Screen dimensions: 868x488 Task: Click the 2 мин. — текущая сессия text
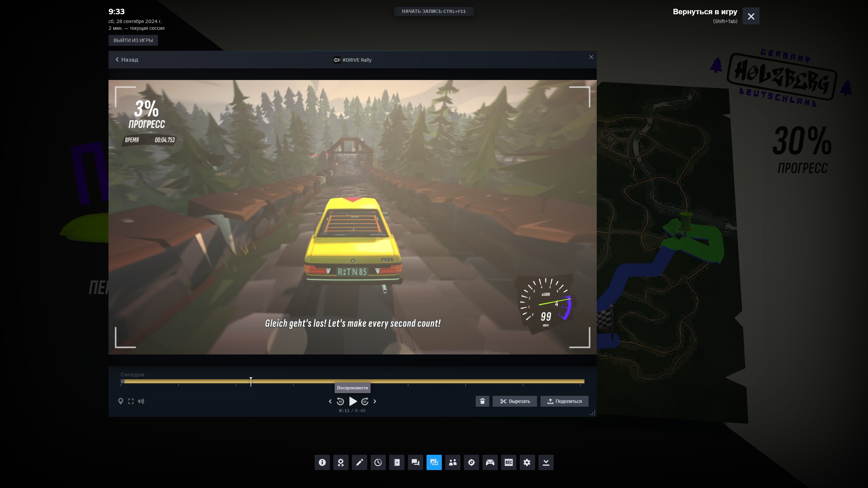coord(137,28)
